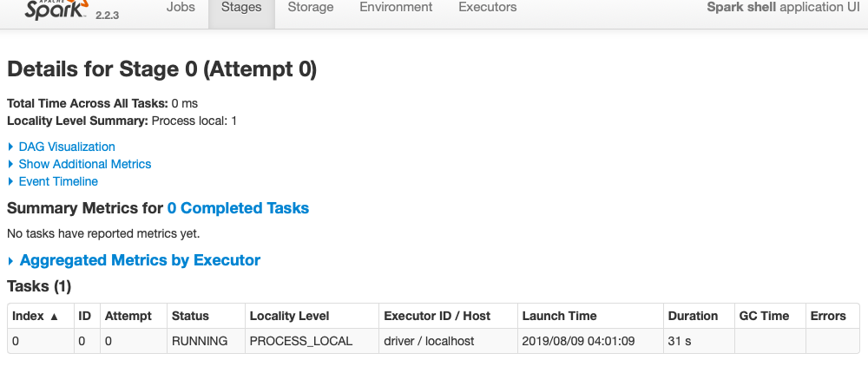Click the Apache Spark logo
868x373 pixels.
click(56, 10)
